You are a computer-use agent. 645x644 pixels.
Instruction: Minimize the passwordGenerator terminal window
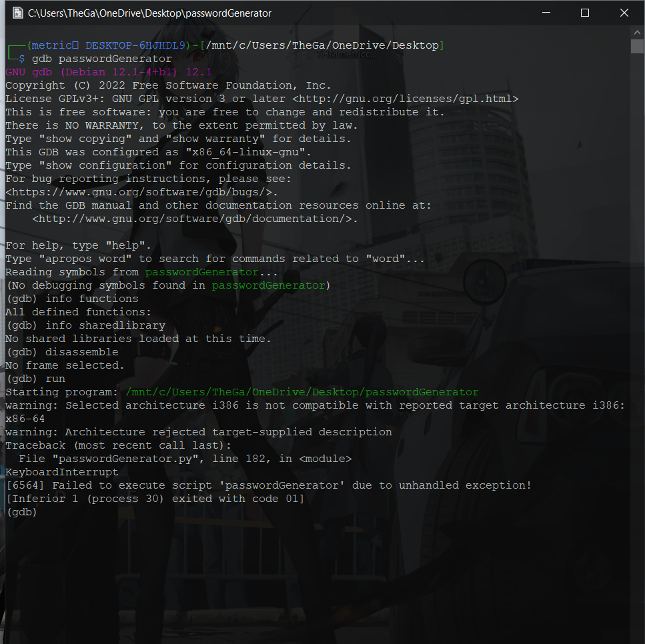pos(546,13)
